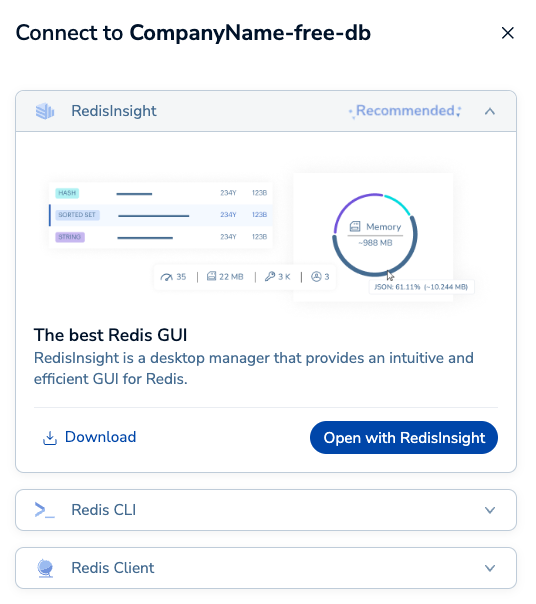The height and width of the screenshot is (604, 536).
Task: Click the memory chip icon in donut chart
Action: coord(355,226)
